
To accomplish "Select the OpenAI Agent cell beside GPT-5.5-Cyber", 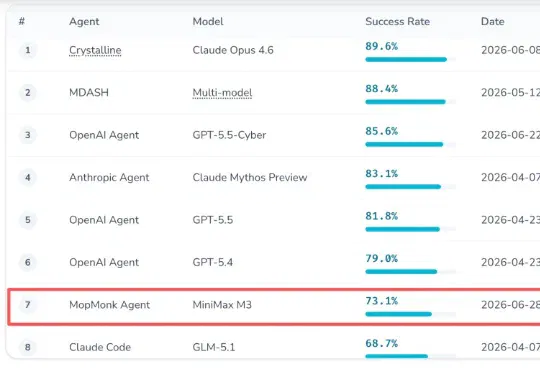I will click(104, 135).
